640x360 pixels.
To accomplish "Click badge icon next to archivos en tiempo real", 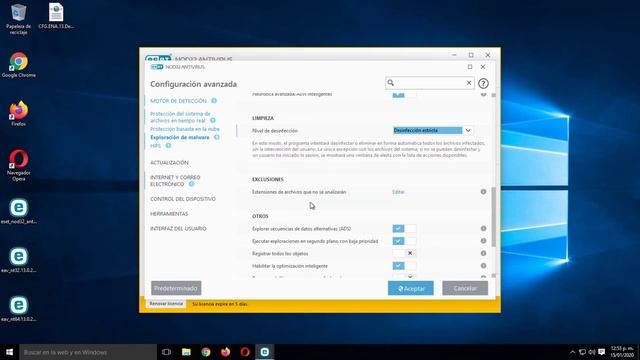I will tap(213, 120).
